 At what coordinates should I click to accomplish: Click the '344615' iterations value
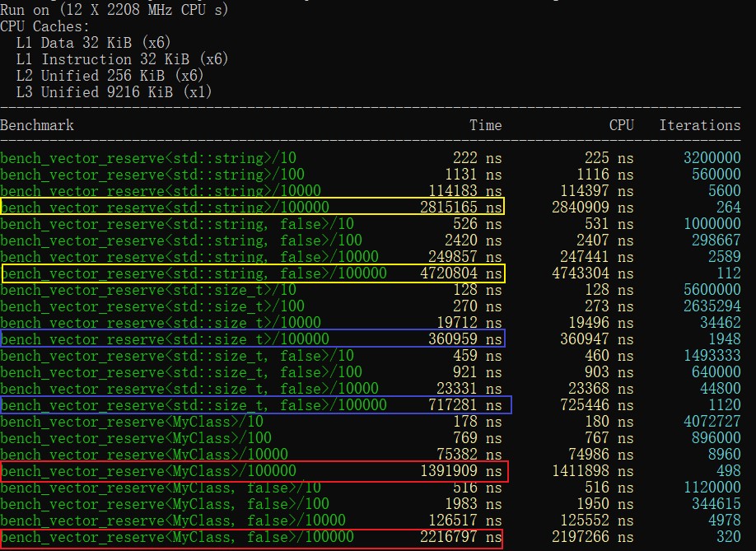[716, 504]
